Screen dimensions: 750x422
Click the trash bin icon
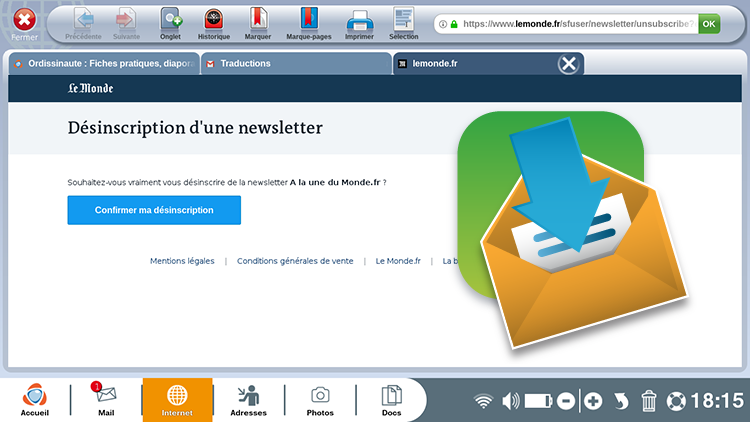coord(649,401)
